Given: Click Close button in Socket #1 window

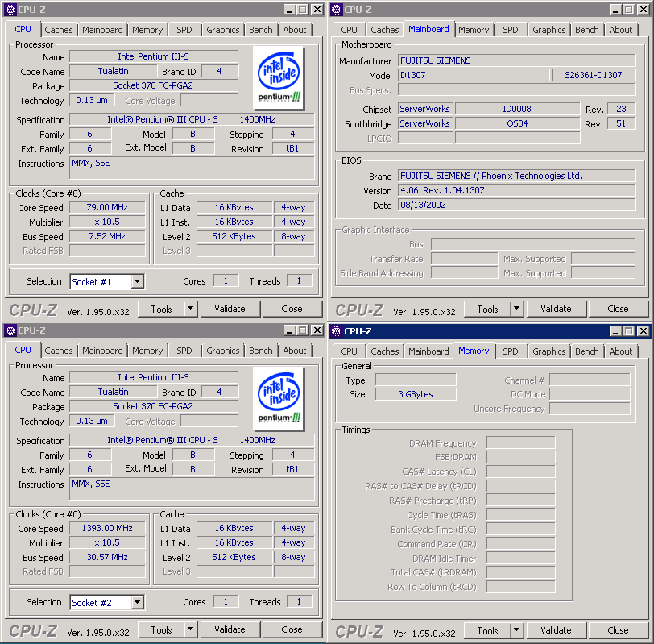Looking at the screenshot, I should click(x=292, y=309).
